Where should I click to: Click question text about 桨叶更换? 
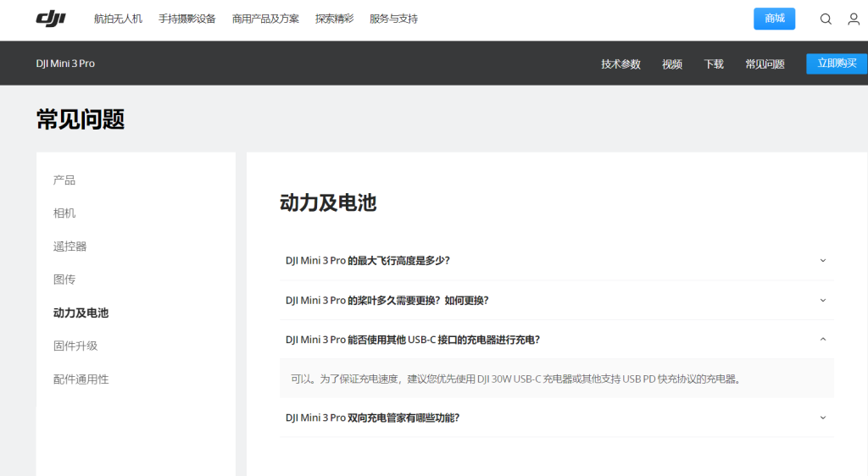point(387,300)
